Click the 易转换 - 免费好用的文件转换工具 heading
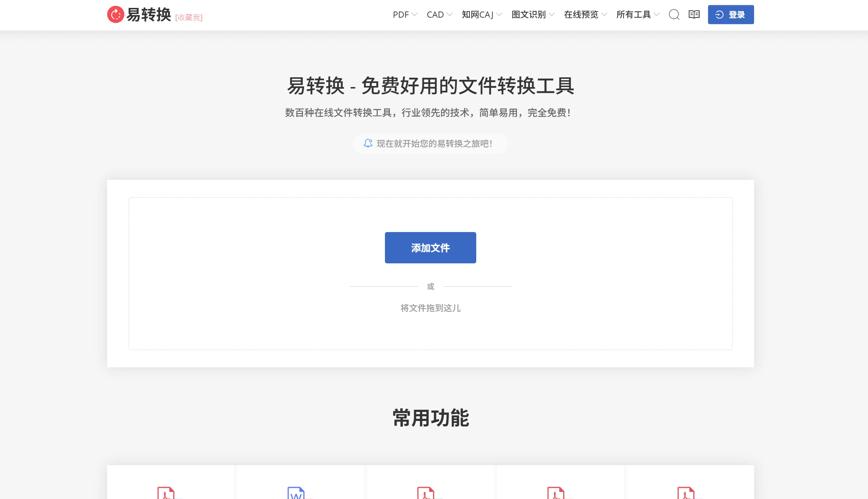 click(x=431, y=86)
